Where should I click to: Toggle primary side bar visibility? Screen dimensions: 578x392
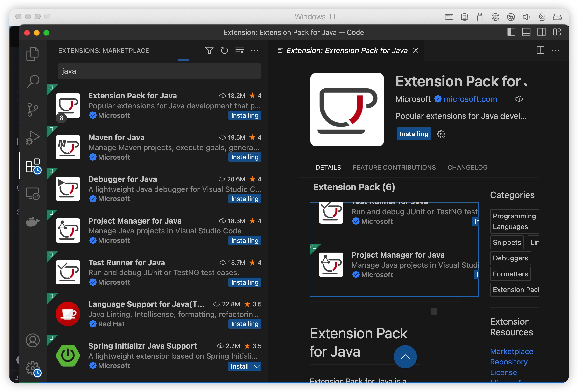(x=511, y=32)
